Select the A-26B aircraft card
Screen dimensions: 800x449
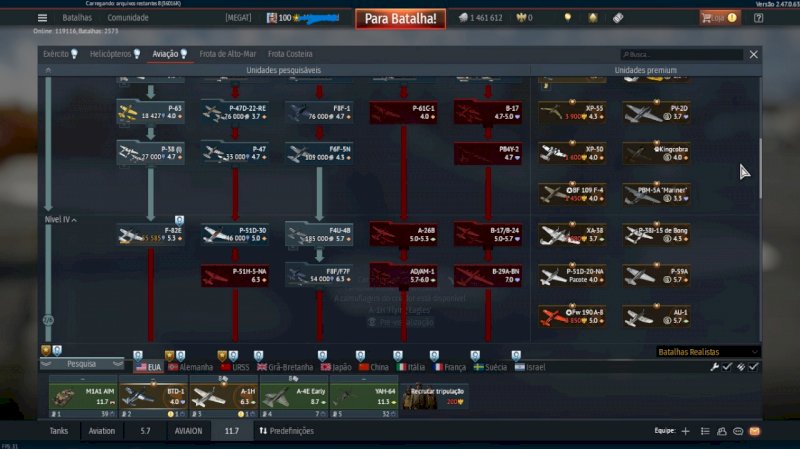[x=403, y=235]
